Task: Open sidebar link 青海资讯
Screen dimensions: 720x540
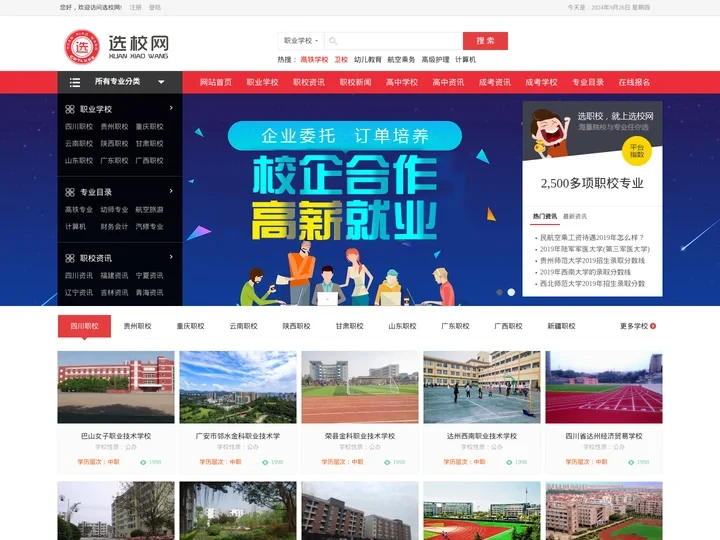Action: click(150, 292)
